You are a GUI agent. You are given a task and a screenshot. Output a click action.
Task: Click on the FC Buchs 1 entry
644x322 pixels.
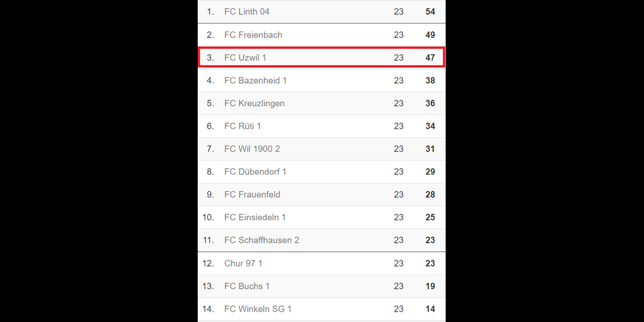tap(247, 286)
